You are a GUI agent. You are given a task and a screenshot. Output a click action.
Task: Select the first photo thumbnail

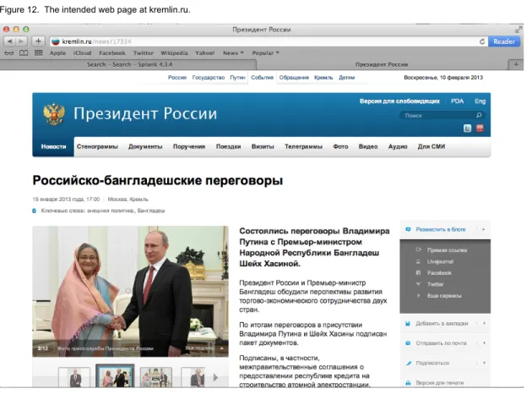click(74, 377)
